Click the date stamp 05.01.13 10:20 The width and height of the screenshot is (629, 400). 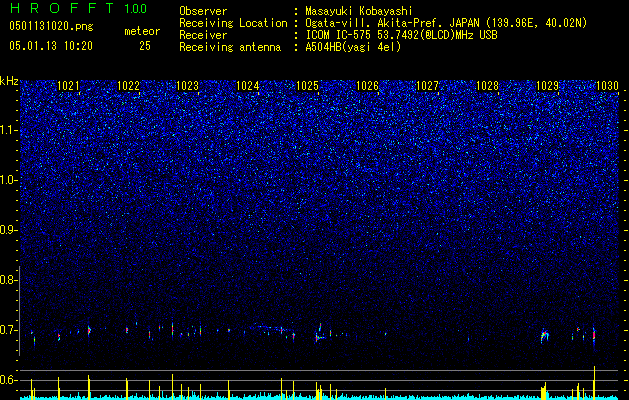(51, 46)
